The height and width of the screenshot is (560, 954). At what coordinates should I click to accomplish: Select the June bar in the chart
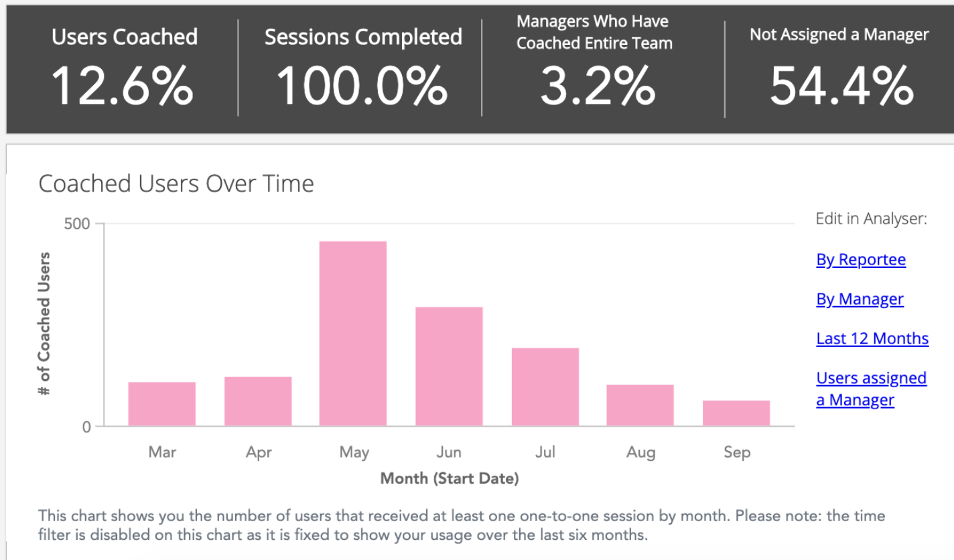[x=449, y=366]
